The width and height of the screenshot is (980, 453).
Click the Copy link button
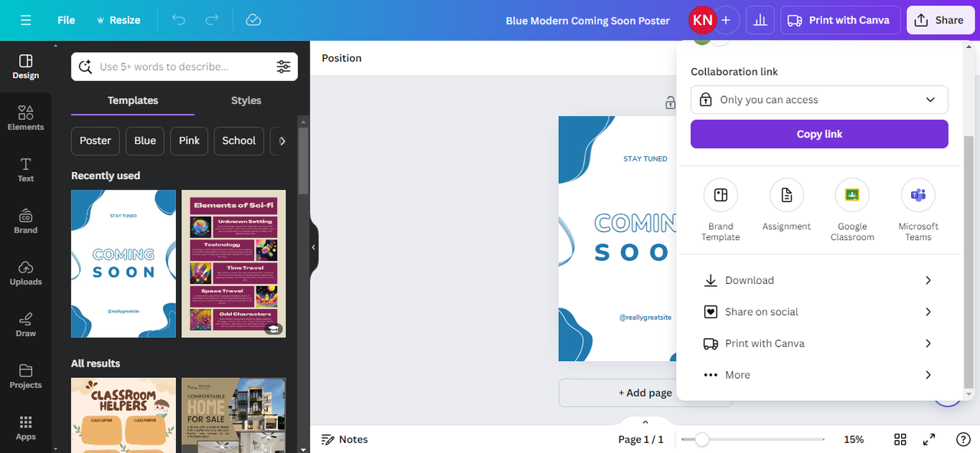(819, 134)
